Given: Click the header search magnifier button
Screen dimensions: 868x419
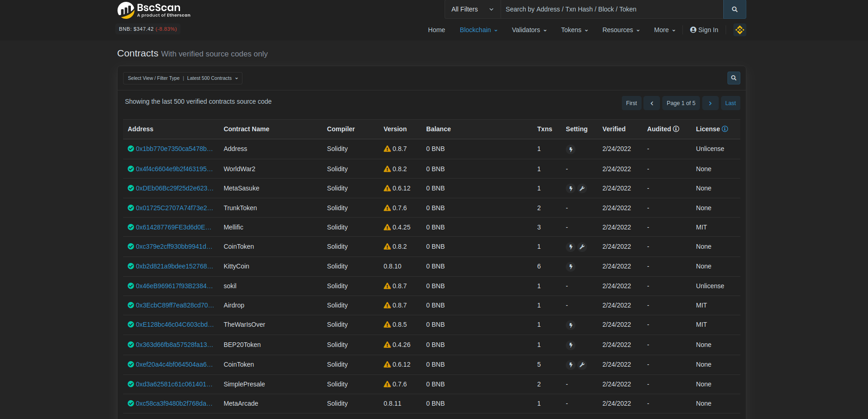Looking at the screenshot, I should click(734, 9).
